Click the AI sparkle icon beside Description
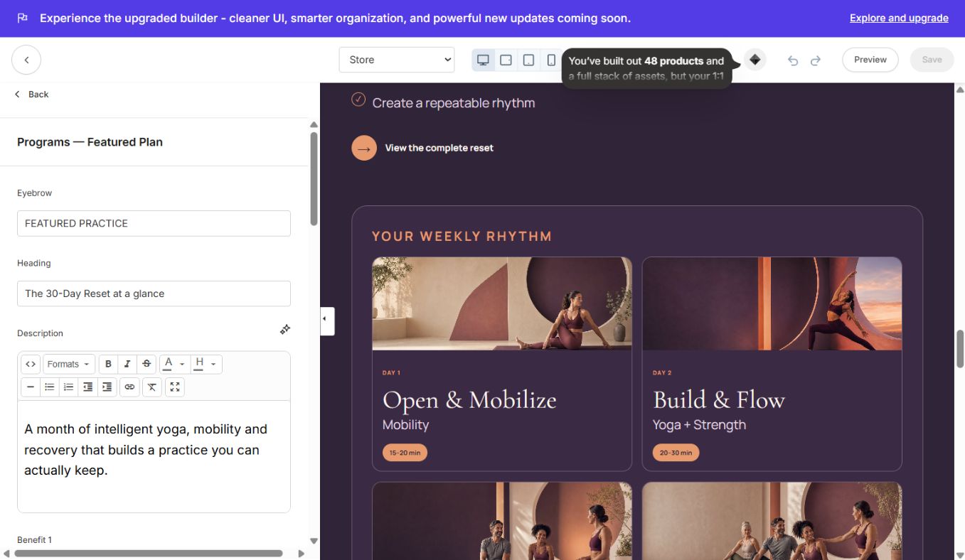This screenshot has height=560, width=965. click(x=284, y=329)
